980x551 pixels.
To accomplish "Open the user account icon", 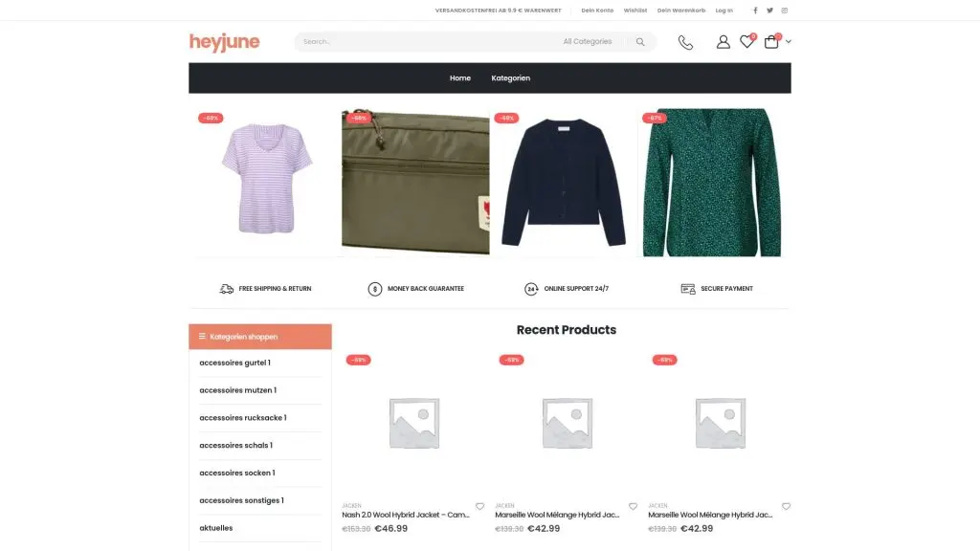I will tap(724, 42).
